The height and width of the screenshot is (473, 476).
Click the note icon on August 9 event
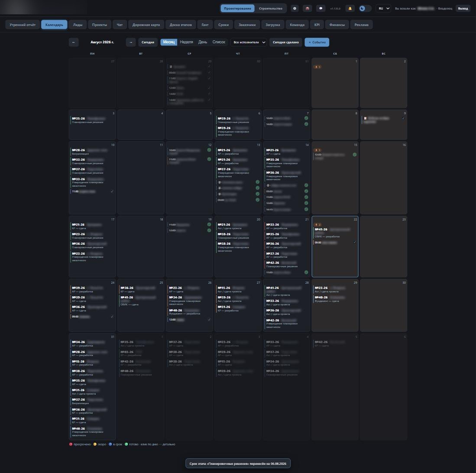click(365, 118)
